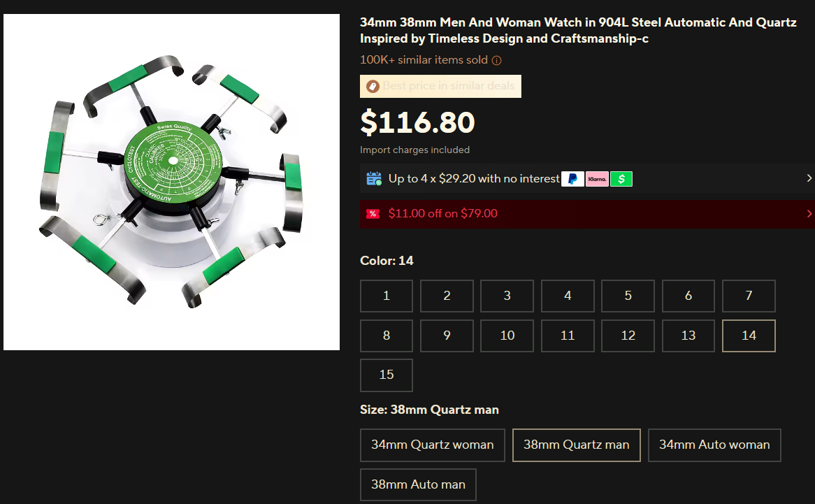Click the Klarna payment icon
Screen dimensions: 815x504
[x=597, y=179]
